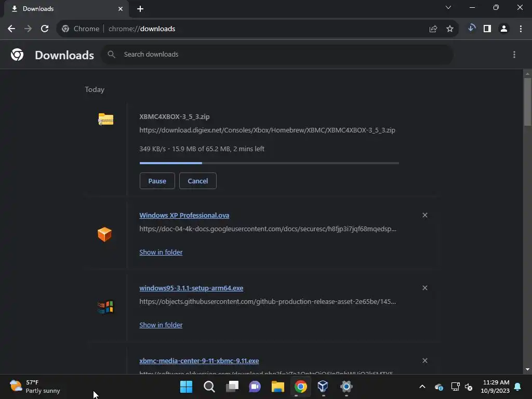Bookmark this tab with the star icon
Viewport: 532px width, 399px height.
(x=450, y=29)
